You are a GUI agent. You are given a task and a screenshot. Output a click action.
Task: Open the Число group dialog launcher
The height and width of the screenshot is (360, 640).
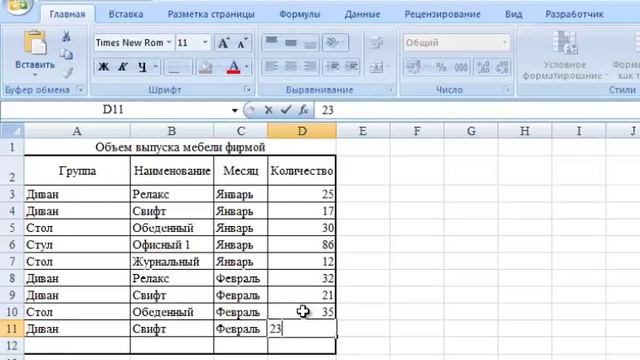pyautogui.click(x=506, y=89)
